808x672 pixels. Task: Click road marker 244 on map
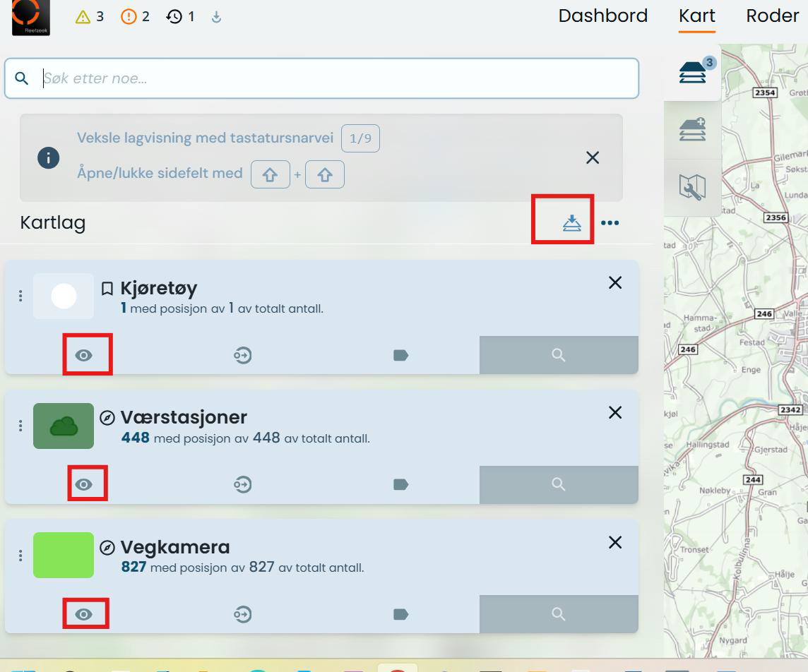tap(753, 479)
